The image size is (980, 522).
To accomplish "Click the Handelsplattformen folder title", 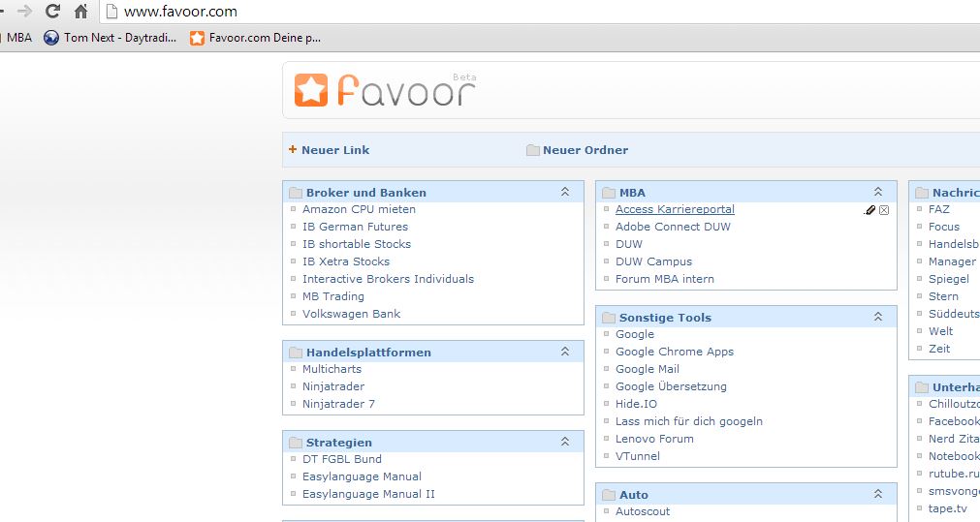I will pos(368,353).
